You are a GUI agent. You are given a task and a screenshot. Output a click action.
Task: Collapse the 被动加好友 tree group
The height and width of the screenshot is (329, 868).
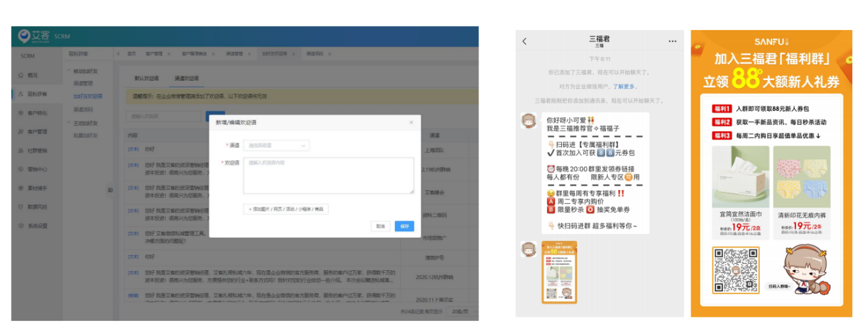coord(69,71)
